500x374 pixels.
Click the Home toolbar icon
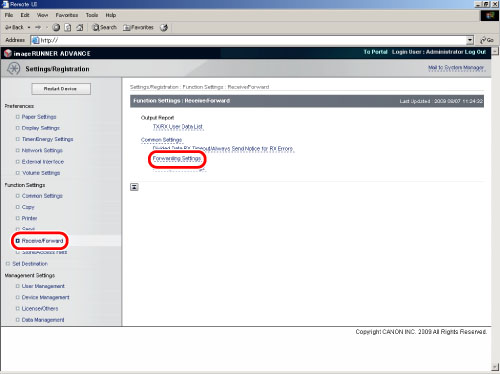80,27
